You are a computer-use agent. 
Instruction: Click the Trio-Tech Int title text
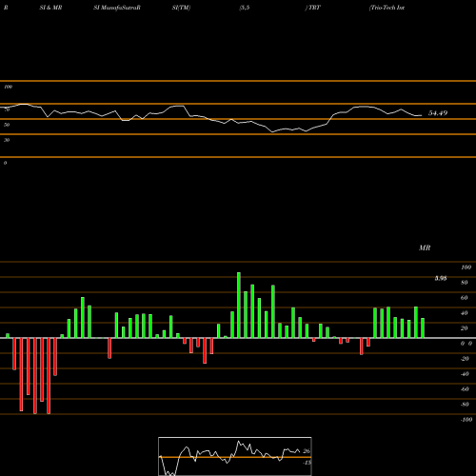(387, 8)
